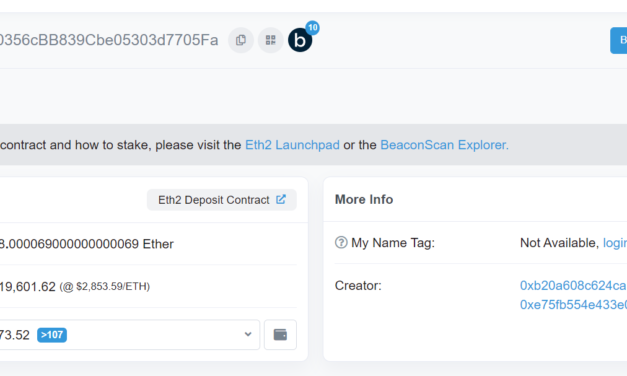Click the Creator: label
This screenshot has height=376, width=627.
coord(358,286)
